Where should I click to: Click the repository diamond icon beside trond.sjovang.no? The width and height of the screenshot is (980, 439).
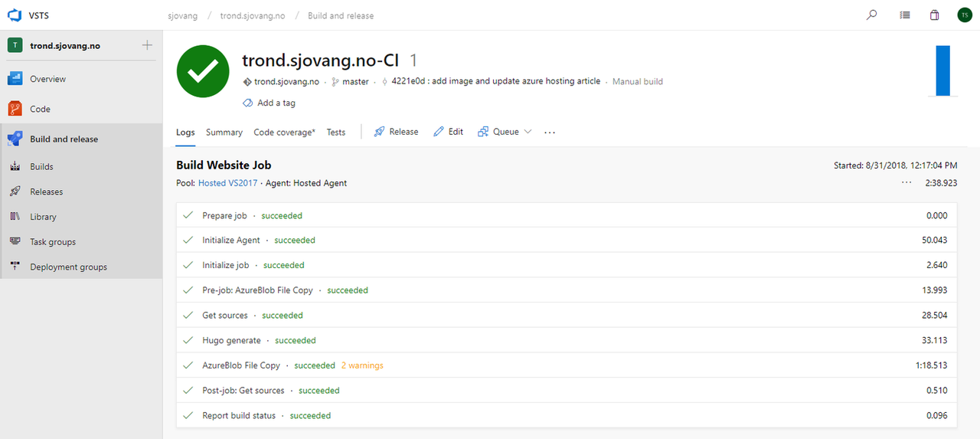pyautogui.click(x=247, y=81)
